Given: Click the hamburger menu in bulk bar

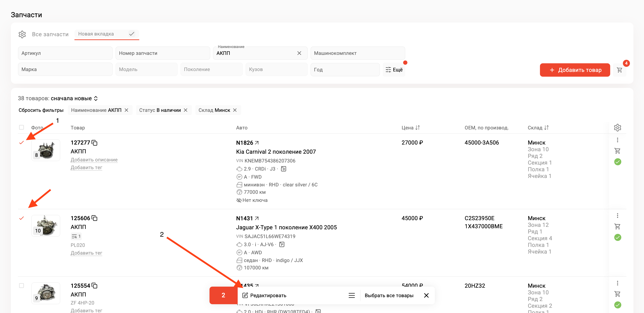Looking at the screenshot, I should pos(352,296).
